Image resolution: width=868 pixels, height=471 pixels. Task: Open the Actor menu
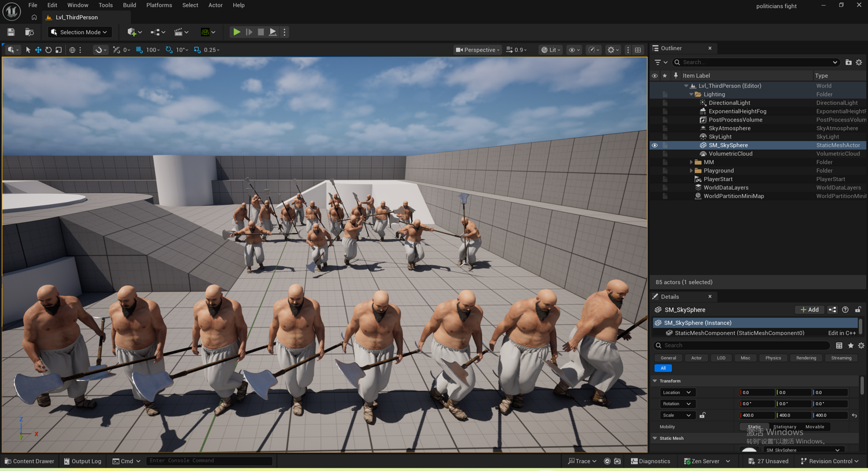pyautogui.click(x=215, y=5)
